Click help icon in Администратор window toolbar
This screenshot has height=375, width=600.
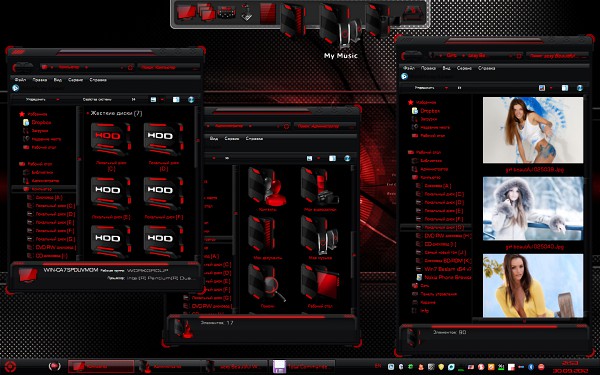coord(347,158)
